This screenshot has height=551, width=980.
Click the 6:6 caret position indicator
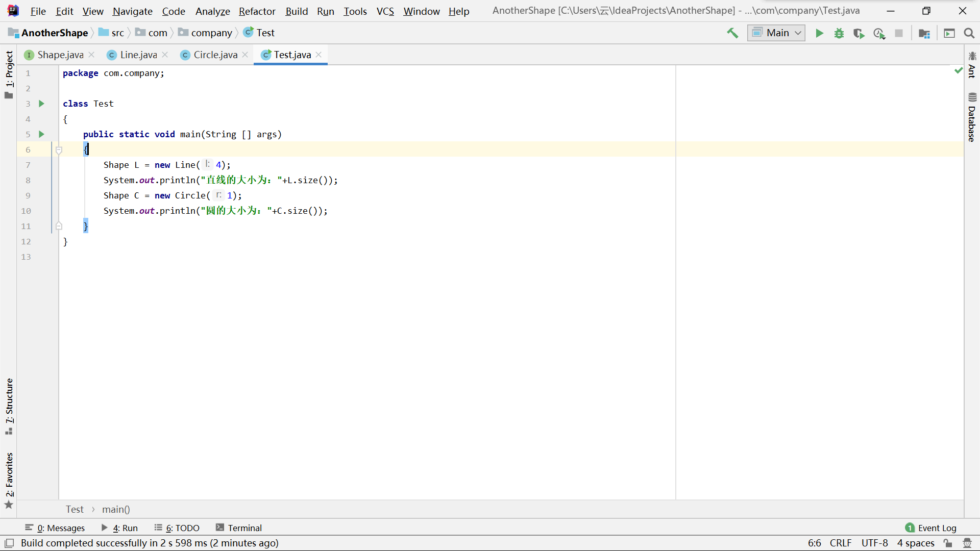click(814, 543)
